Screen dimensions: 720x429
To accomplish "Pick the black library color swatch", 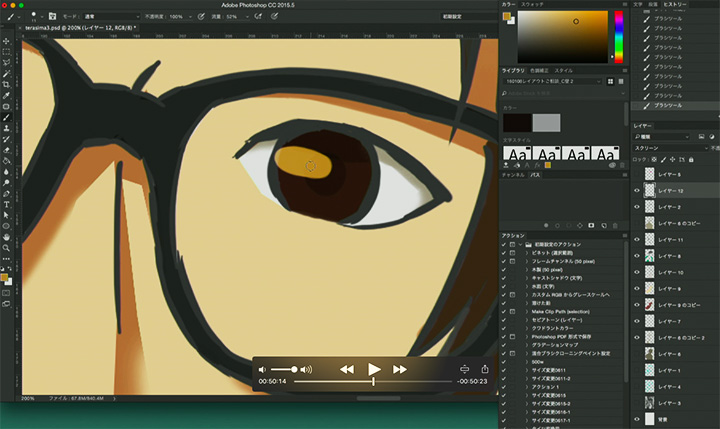I will (x=518, y=123).
